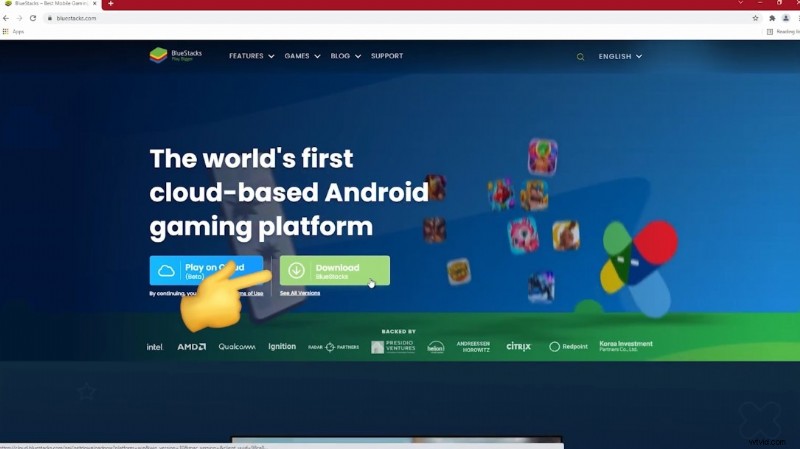This screenshot has width=800, height=449.
Task: Open the site search magnifier icon
Action: pyautogui.click(x=580, y=57)
